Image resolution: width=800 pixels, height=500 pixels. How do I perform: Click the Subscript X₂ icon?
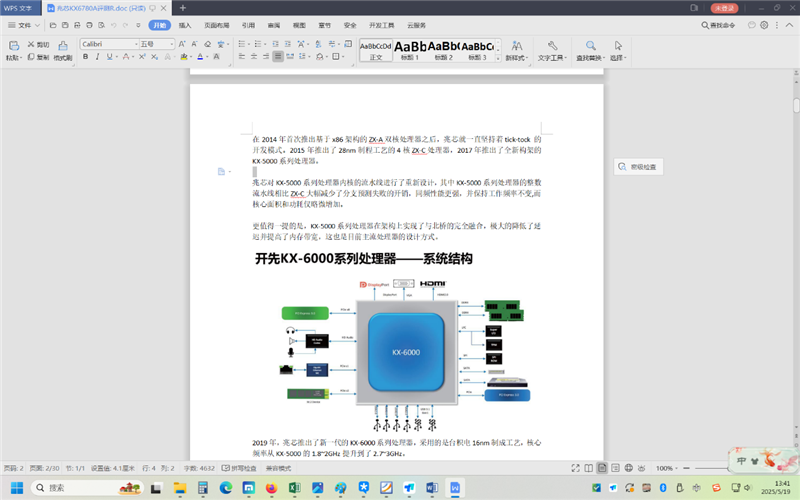155,57
